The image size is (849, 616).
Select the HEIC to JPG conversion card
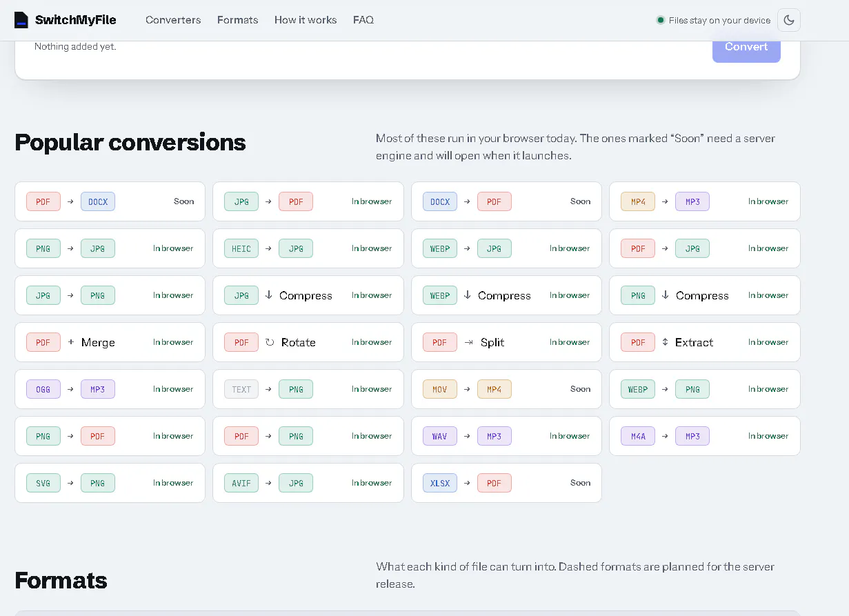click(308, 248)
